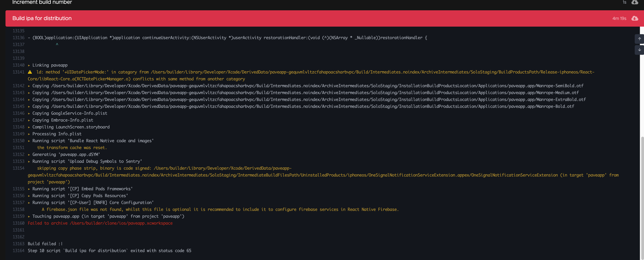
Task: Click line number 13160
Action: point(19,223)
